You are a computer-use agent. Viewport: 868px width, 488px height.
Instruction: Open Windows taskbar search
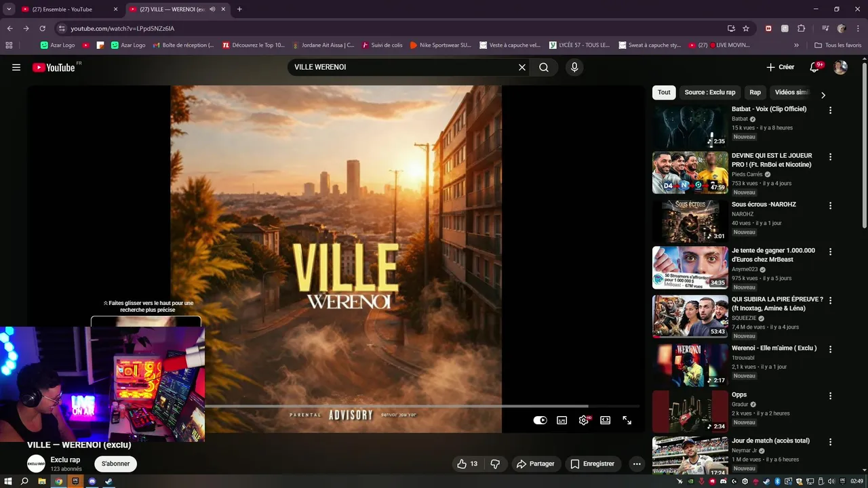pyautogui.click(x=24, y=481)
